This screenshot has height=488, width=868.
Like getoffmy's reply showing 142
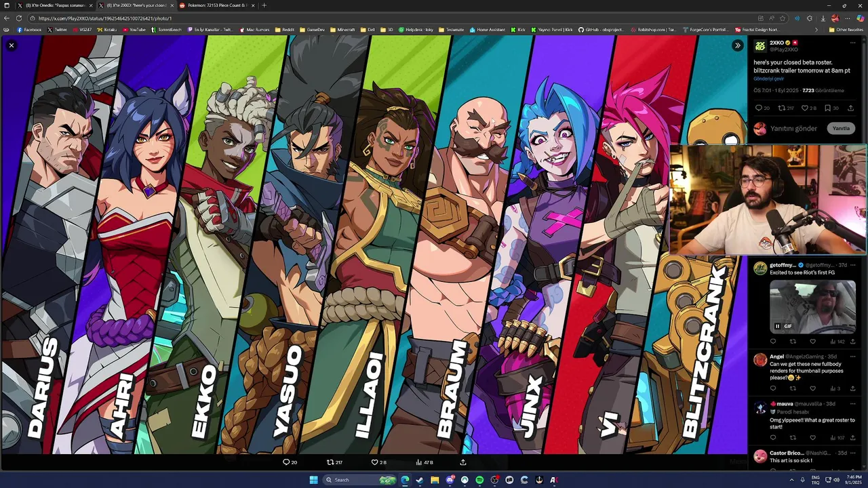(812, 342)
